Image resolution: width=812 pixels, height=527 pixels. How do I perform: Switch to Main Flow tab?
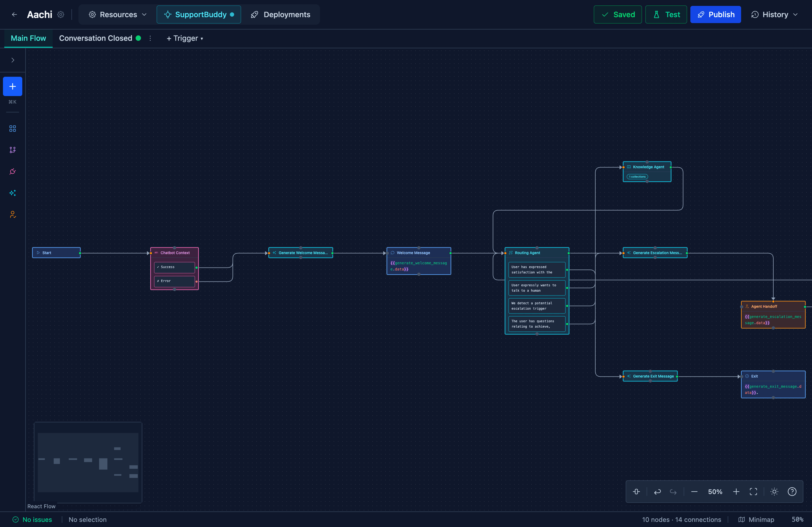[x=28, y=38]
